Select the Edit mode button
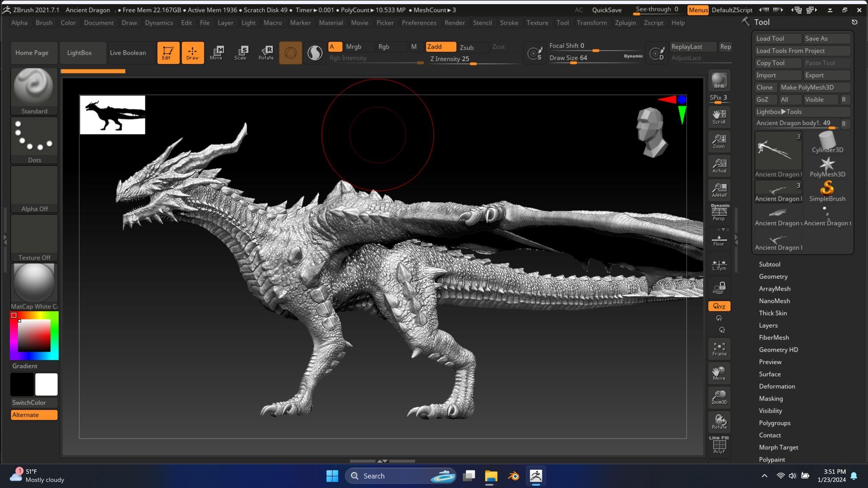868x488 pixels. pos(168,53)
